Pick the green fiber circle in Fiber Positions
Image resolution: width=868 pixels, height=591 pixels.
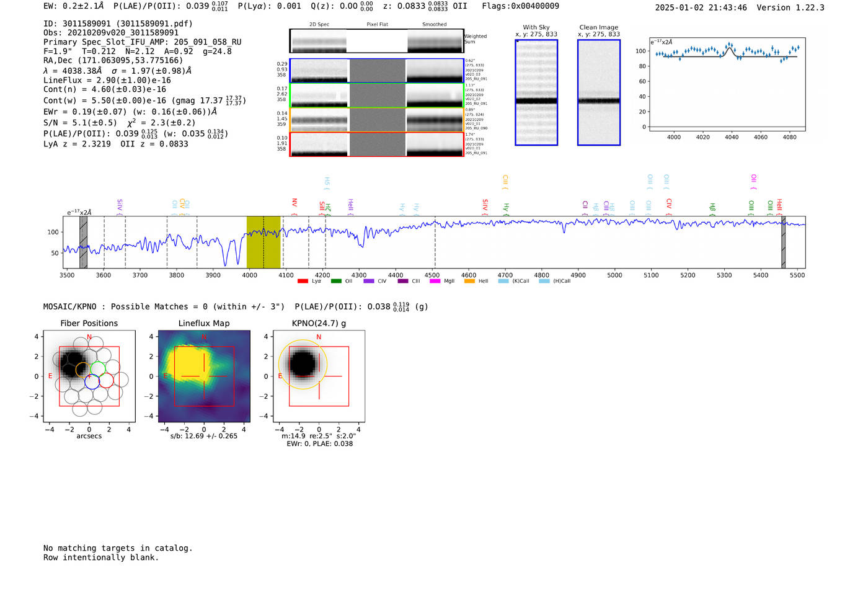(x=99, y=369)
